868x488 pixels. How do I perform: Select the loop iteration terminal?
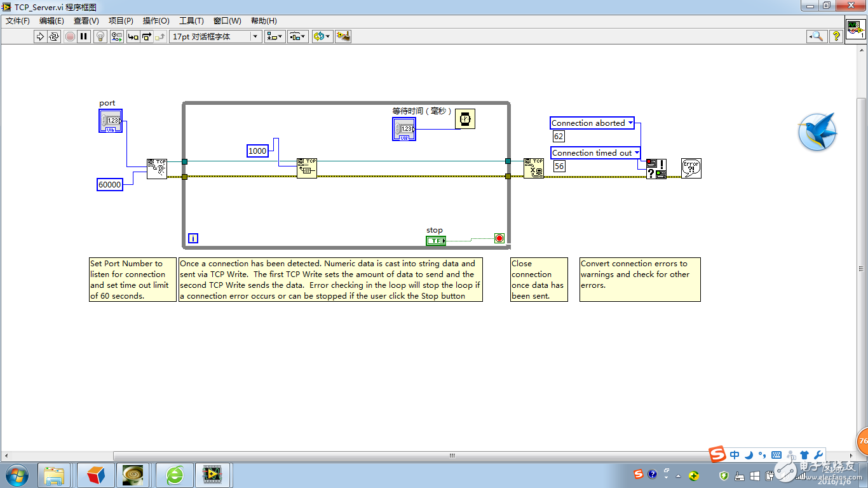click(x=193, y=238)
